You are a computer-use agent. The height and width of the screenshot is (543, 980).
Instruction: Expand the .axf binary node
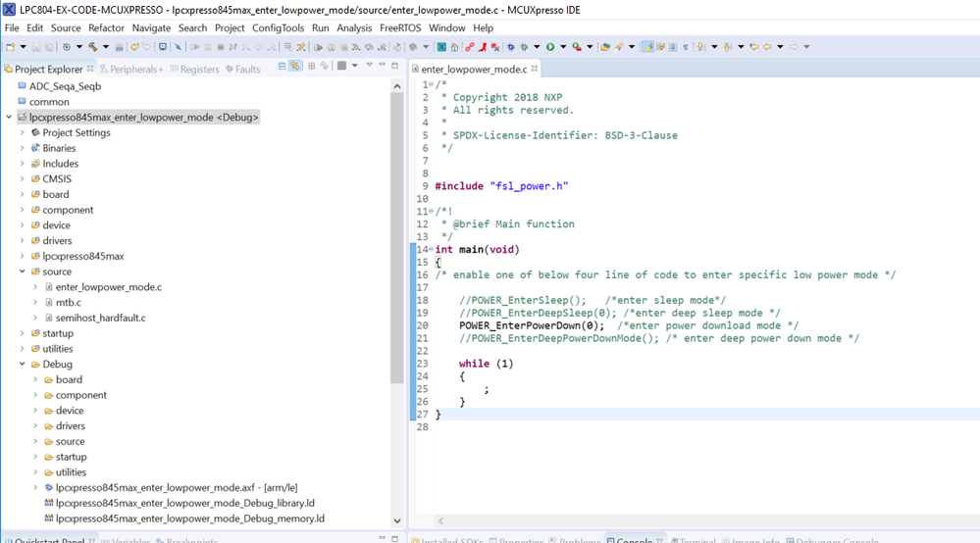[x=35, y=487]
